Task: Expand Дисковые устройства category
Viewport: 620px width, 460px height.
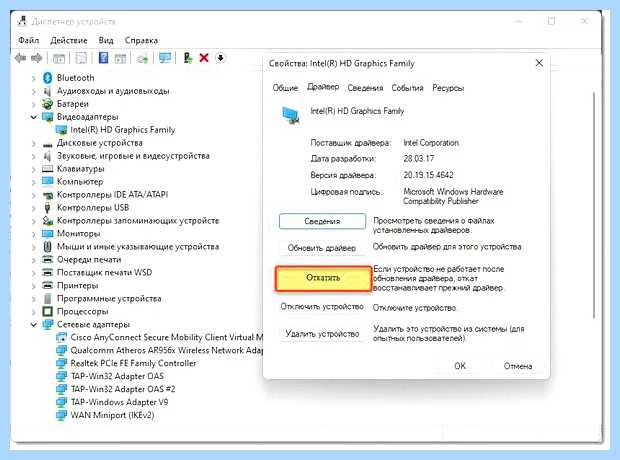Action: pyautogui.click(x=34, y=144)
